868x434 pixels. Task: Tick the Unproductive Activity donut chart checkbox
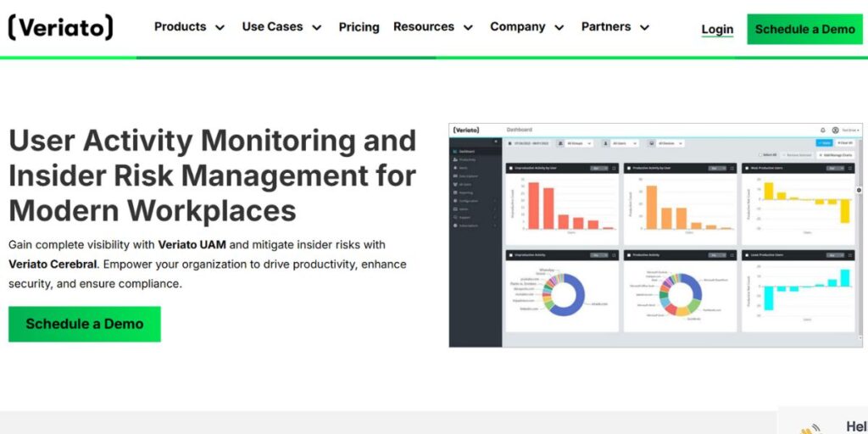509,255
